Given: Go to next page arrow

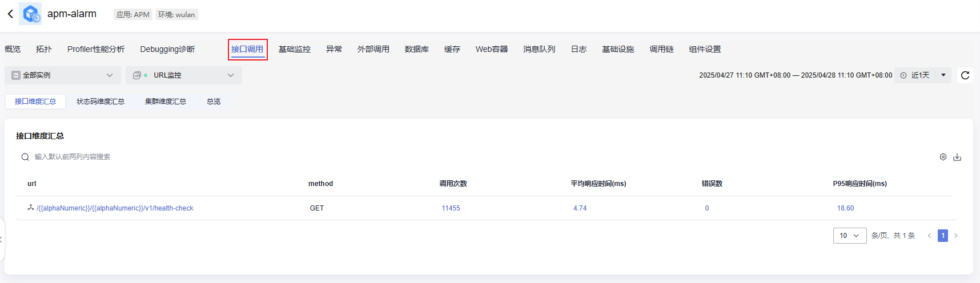Looking at the screenshot, I should [x=956, y=236].
